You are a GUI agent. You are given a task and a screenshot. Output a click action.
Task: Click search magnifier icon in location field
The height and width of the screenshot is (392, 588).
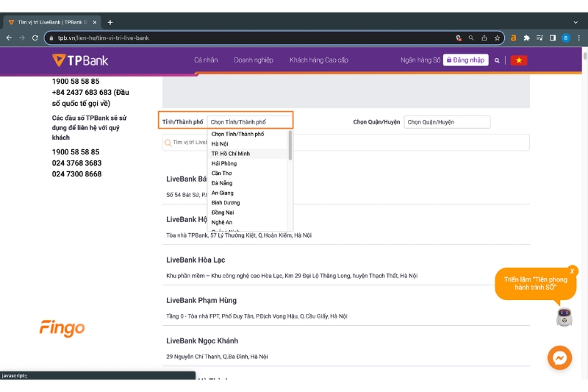coord(168,143)
